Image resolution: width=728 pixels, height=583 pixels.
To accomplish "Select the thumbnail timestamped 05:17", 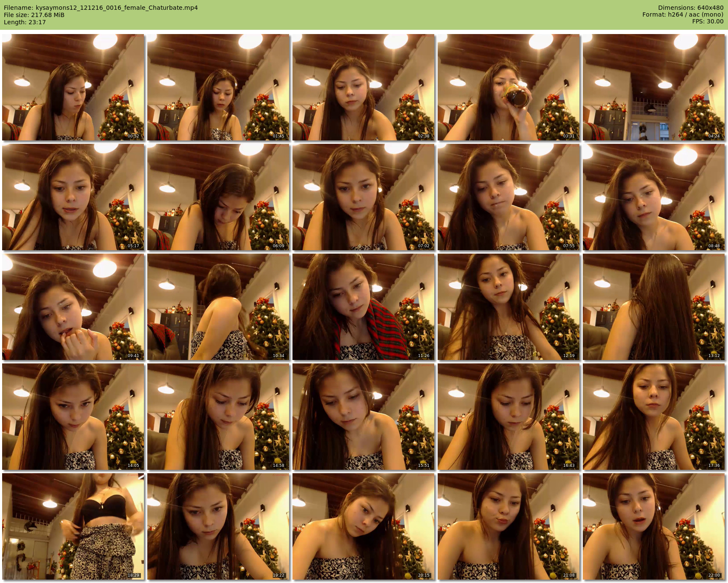I will pos(73,197).
